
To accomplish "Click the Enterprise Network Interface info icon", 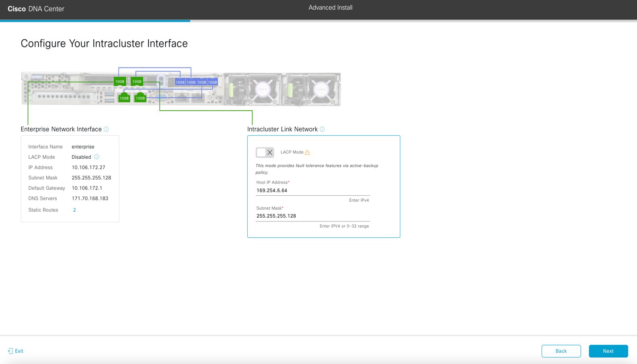I will click(106, 129).
